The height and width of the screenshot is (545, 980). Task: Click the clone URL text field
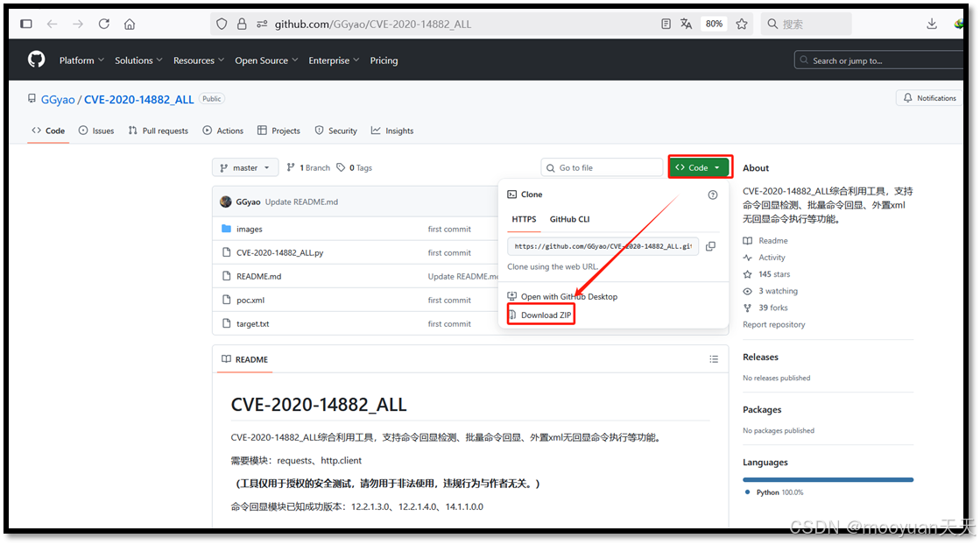click(603, 246)
